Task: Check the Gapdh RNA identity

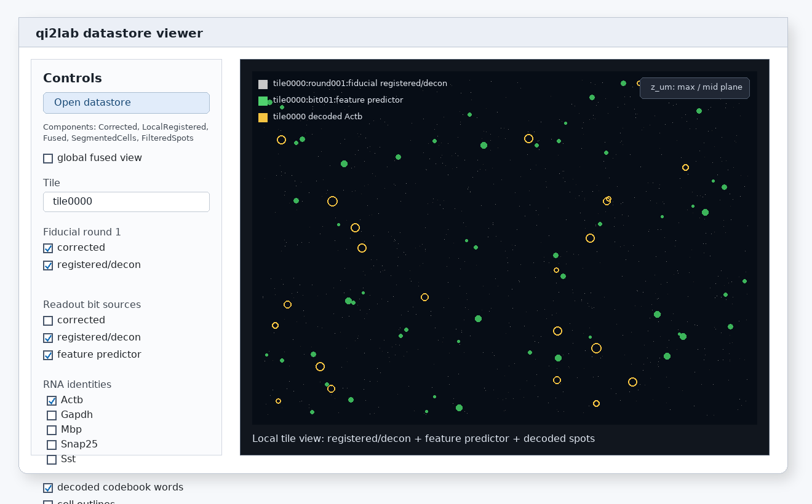Action: coord(52,415)
